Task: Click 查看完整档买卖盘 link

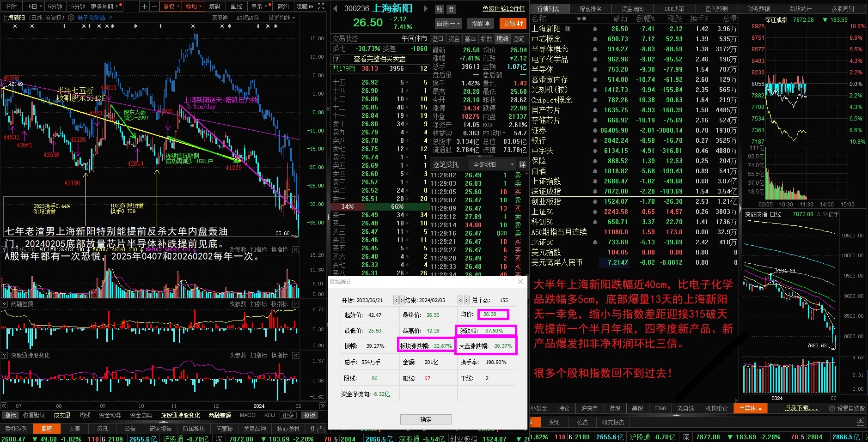Action: [x=379, y=59]
